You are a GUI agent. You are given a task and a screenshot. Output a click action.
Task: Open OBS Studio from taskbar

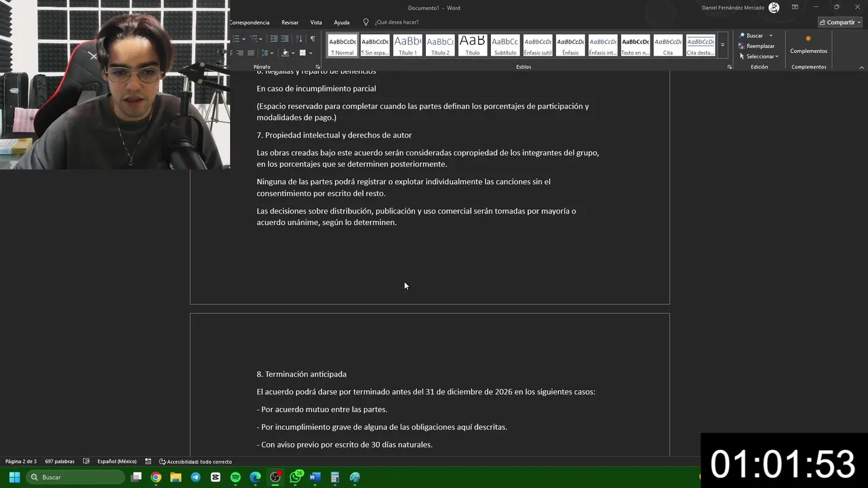pyautogui.click(x=275, y=477)
